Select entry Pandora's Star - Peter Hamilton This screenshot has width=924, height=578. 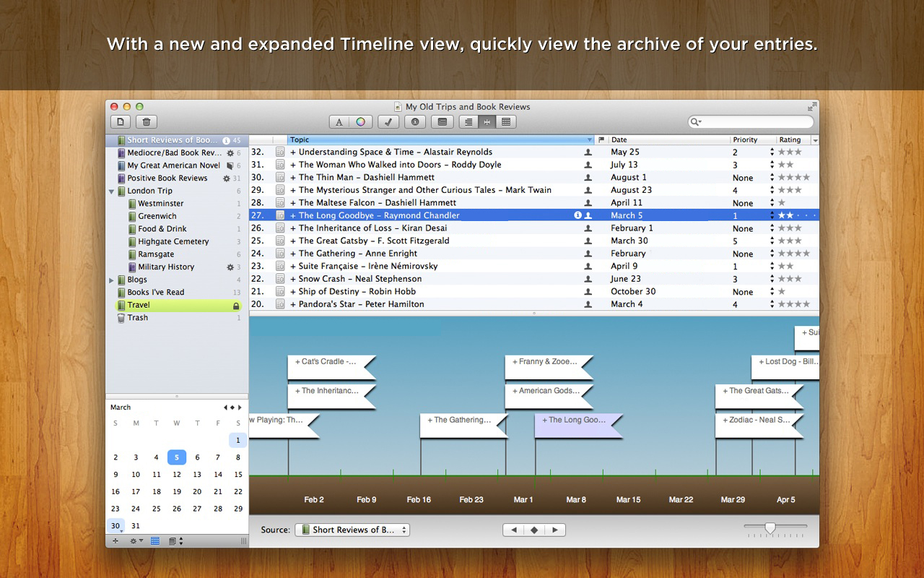pyautogui.click(x=534, y=304)
